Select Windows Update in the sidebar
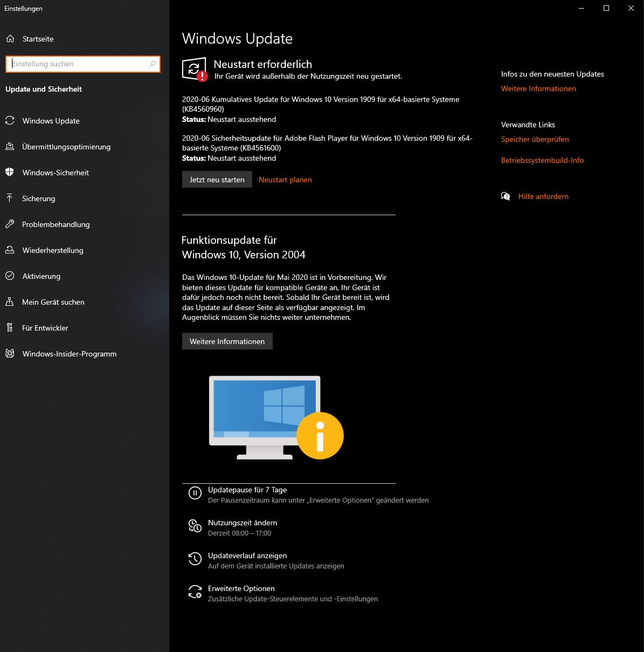The image size is (644, 652). pos(51,121)
